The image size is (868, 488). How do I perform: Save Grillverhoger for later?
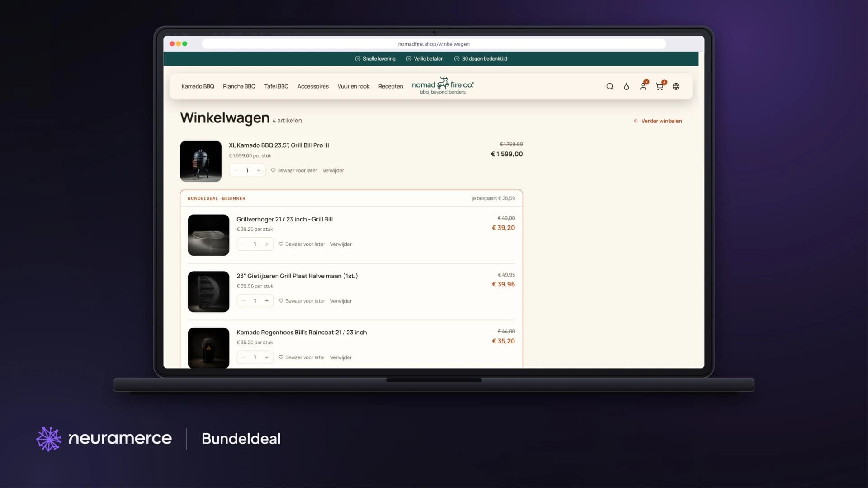[302, 244]
